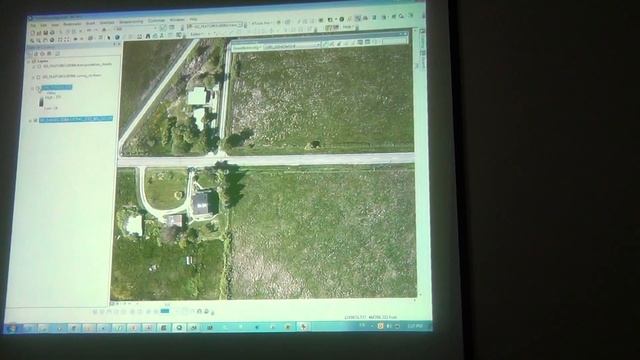
Task: Toggle the bottom highlighted layer's checkbox
Action: (36, 120)
